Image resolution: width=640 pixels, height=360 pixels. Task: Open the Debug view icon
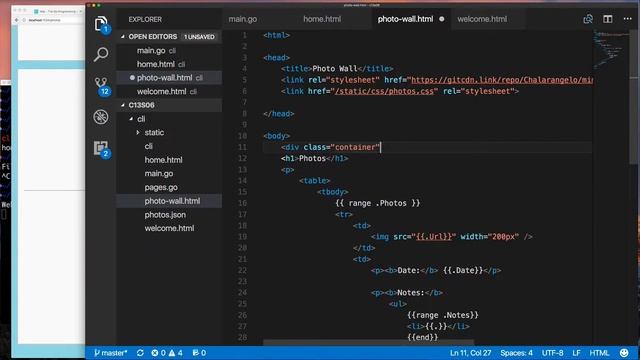coord(101,117)
